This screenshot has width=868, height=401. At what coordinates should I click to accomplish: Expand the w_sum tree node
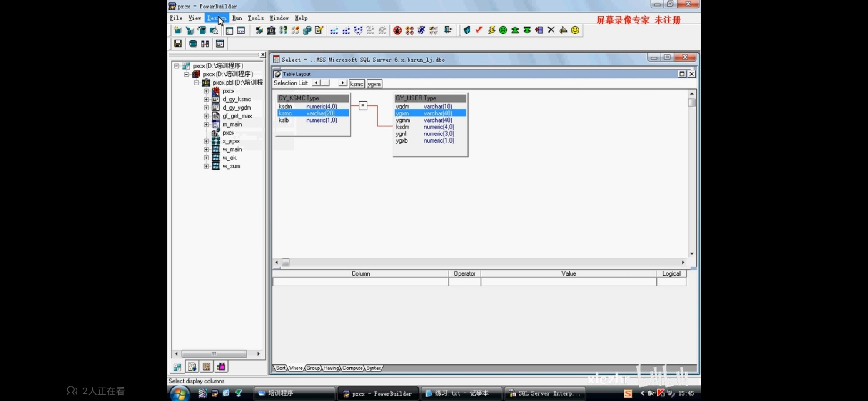pyautogui.click(x=206, y=166)
